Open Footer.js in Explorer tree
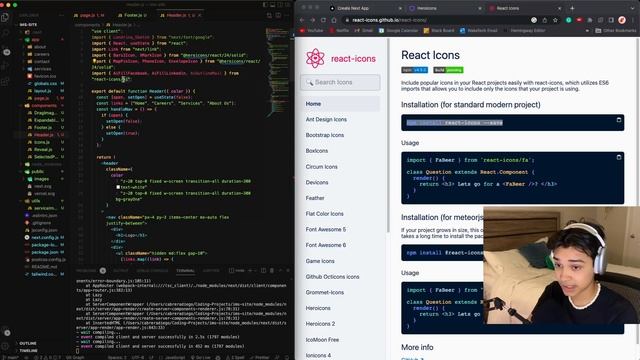640x360 pixels. pos(43,127)
